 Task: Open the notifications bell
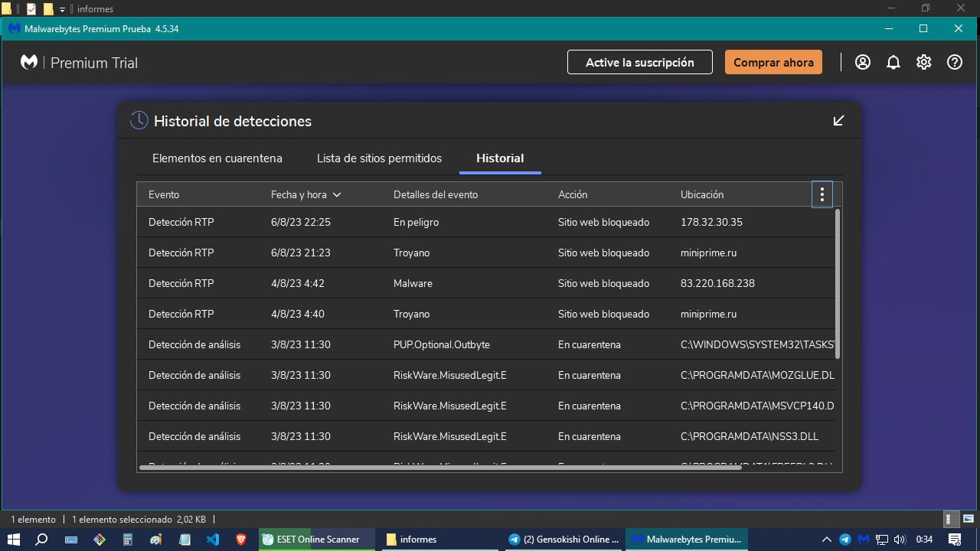(x=893, y=62)
